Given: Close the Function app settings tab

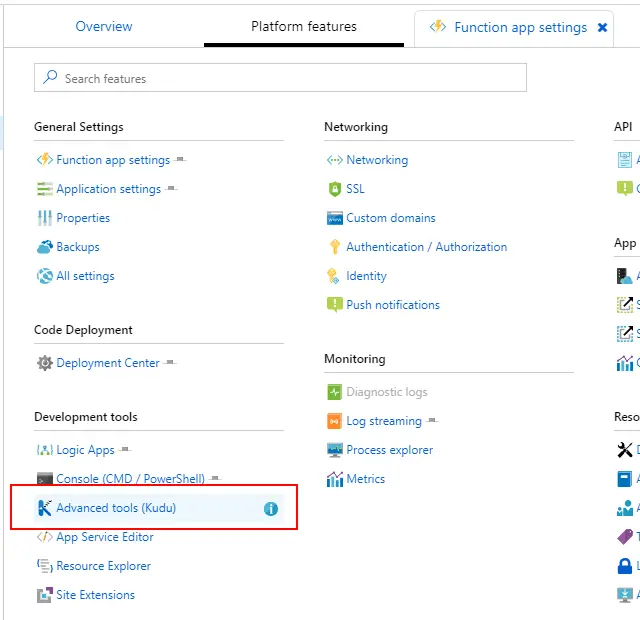Looking at the screenshot, I should click(602, 28).
